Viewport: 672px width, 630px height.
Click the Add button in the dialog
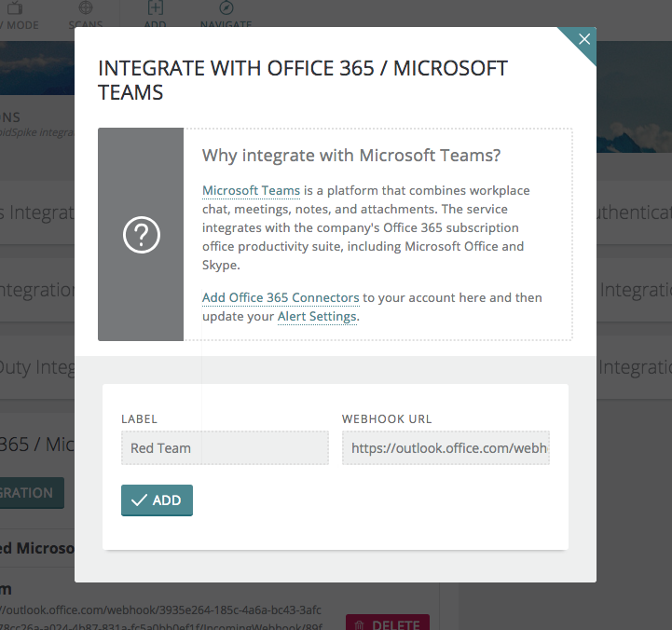click(157, 500)
